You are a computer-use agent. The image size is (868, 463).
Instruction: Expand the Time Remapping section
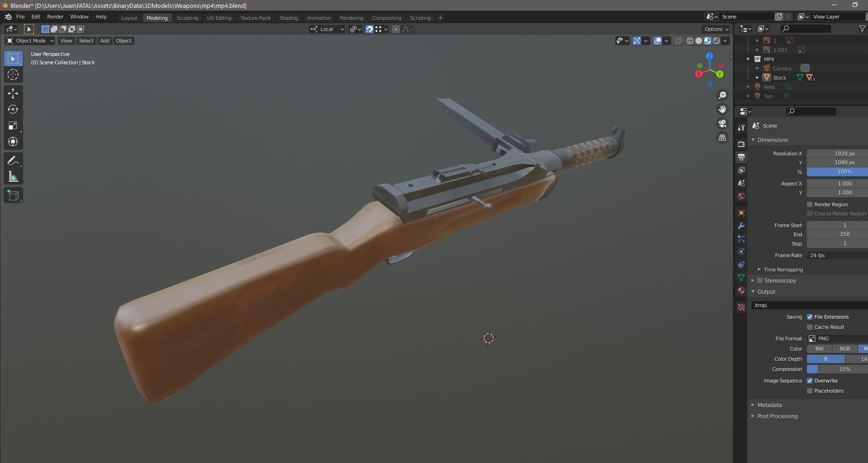click(x=783, y=270)
